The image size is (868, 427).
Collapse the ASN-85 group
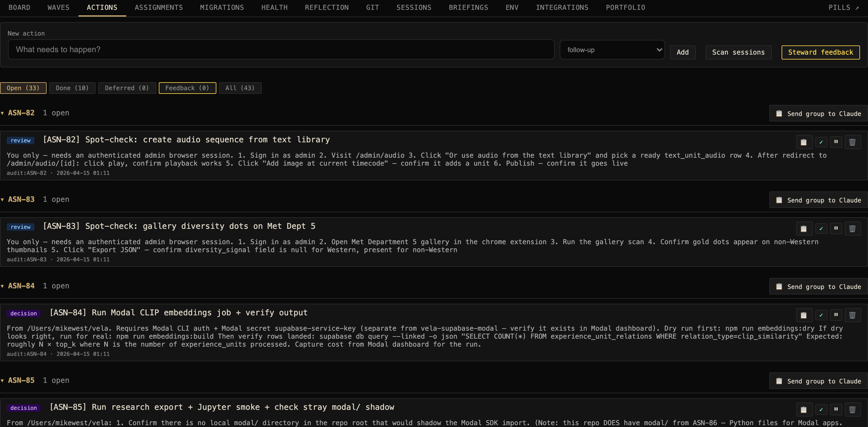2,380
